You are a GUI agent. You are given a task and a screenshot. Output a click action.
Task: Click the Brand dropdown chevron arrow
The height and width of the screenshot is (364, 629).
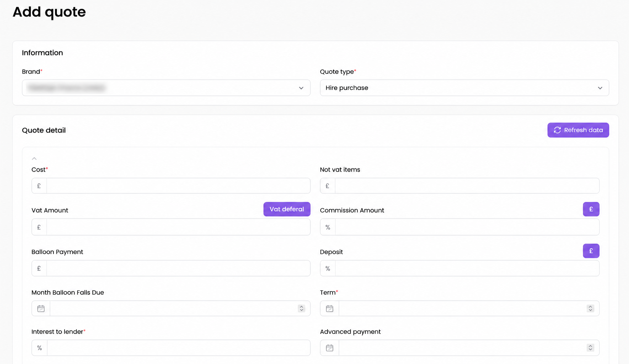[301, 88]
